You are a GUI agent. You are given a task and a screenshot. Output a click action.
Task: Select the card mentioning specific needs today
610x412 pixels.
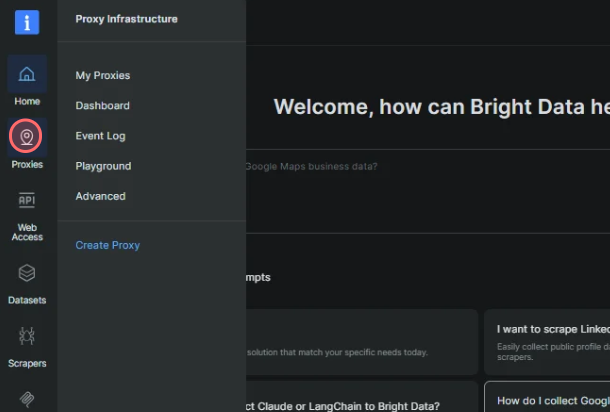pos(362,342)
